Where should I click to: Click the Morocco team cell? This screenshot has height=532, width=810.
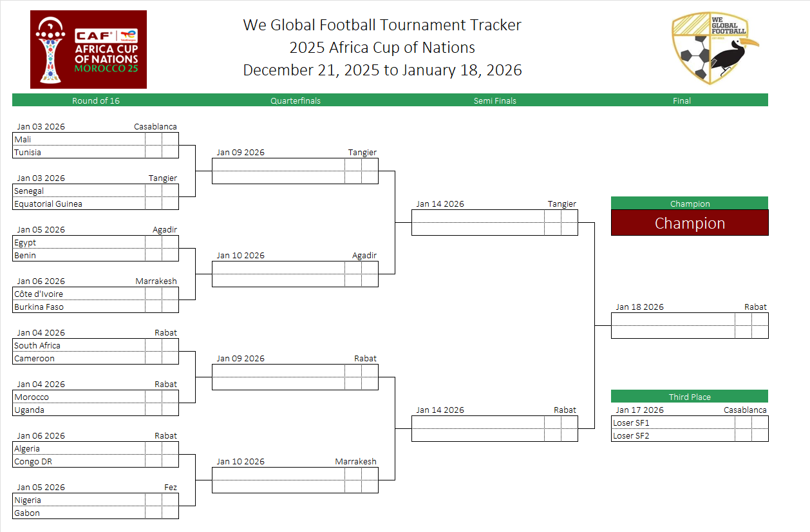pos(79,397)
